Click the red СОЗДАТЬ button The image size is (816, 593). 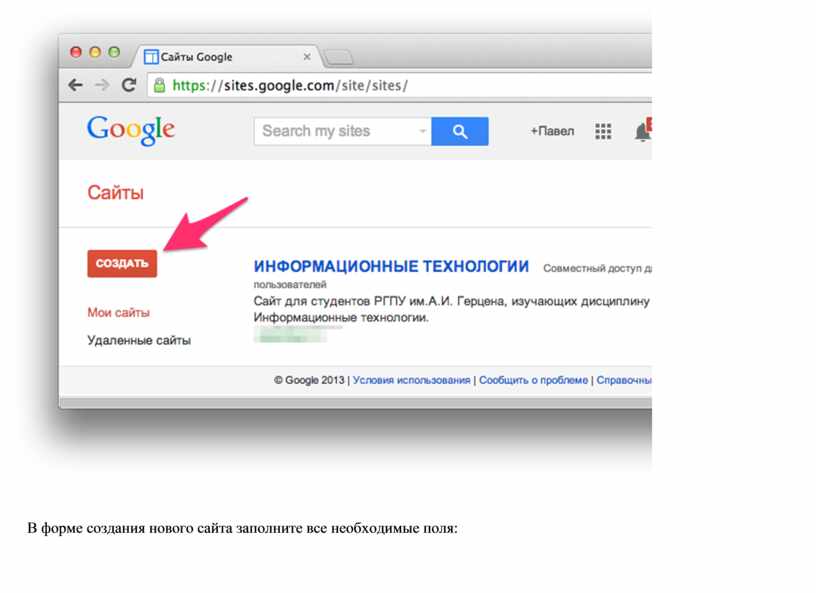[x=122, y=263]
